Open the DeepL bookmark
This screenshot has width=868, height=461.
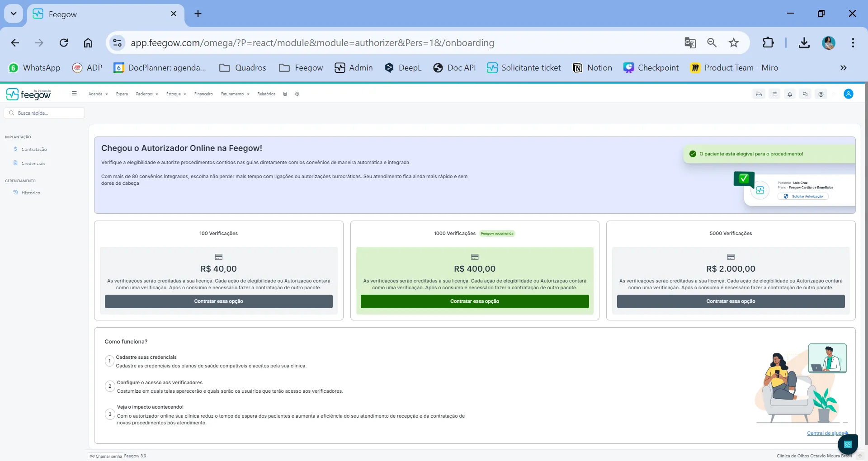[x=403, y=68]
